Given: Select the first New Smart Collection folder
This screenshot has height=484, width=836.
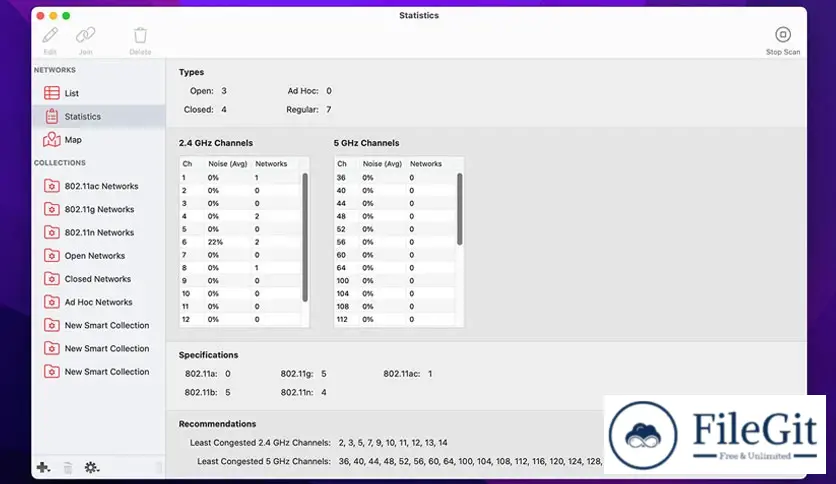Looking at the screenshot, I should coord(99,325).
